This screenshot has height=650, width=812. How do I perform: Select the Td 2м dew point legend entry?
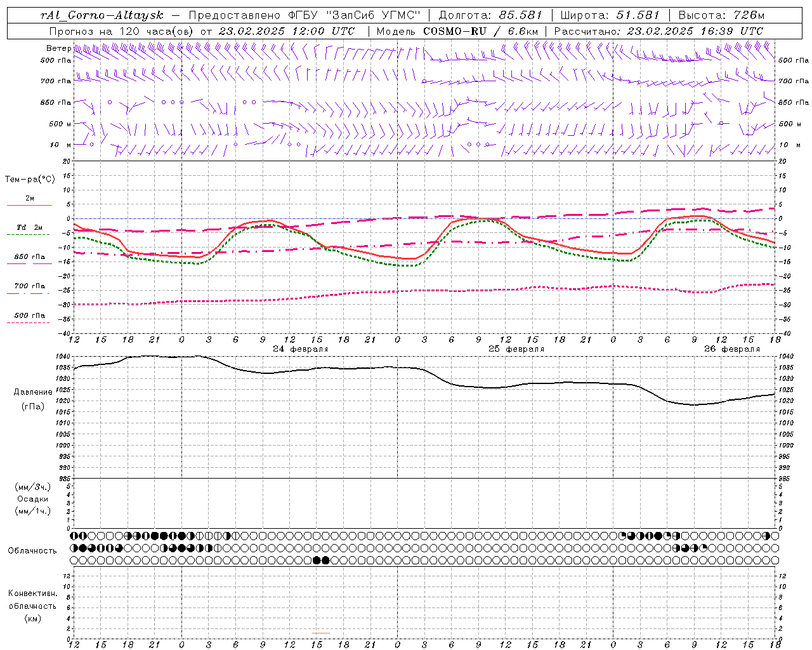30,227
